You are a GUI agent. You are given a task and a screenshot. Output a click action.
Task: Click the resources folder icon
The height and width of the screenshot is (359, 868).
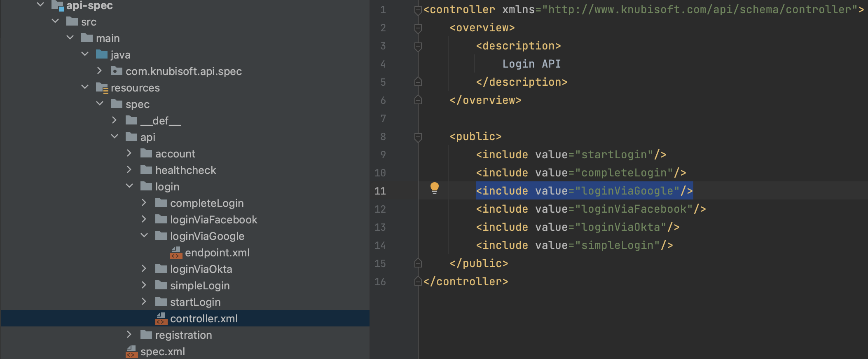[102, 88]
